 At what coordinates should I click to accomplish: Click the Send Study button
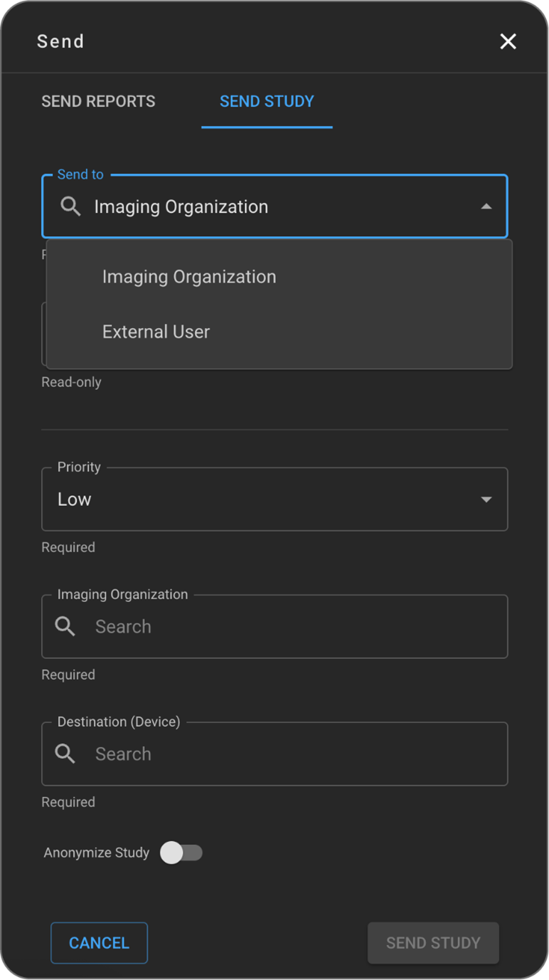tap(433, 943)
